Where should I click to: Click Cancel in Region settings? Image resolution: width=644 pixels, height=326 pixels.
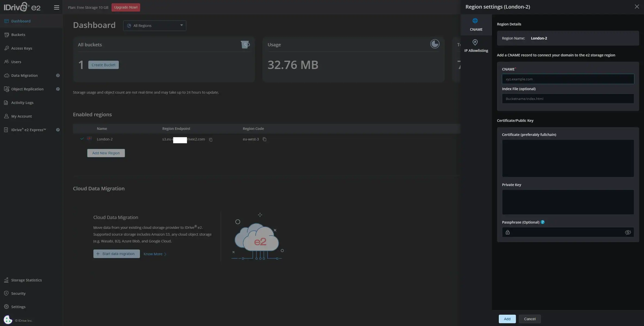tap(530, 319)
